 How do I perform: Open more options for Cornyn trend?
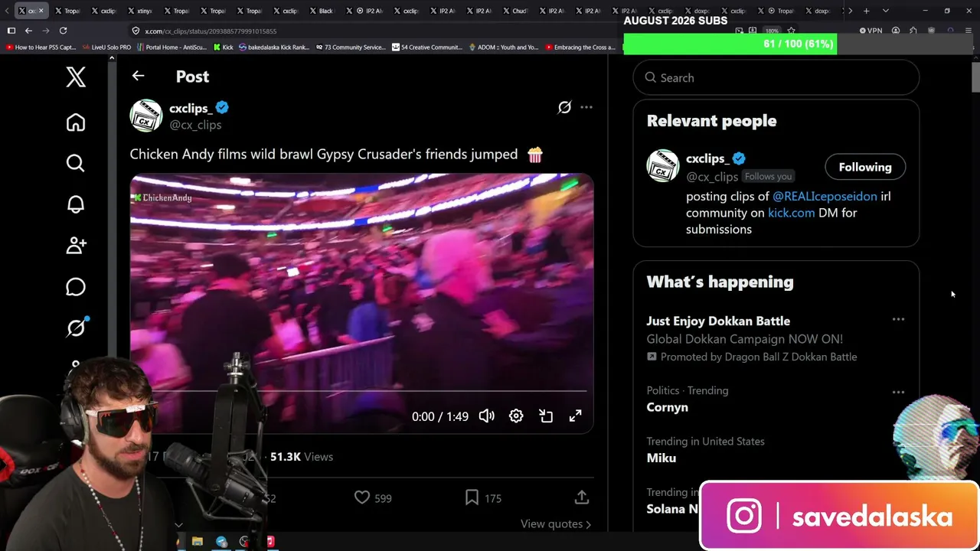(x=898, y=392)
